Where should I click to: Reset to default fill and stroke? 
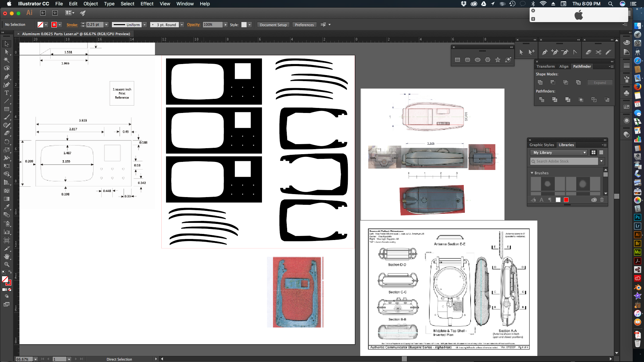[3, 272]
